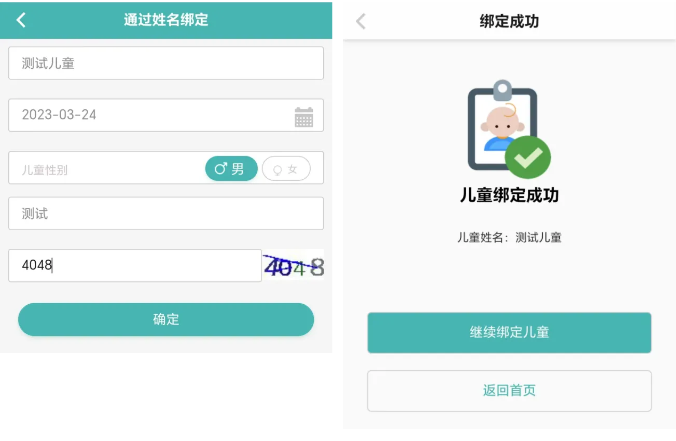Tap the green checkmark badge
The height and width of the screenshot is (441, 676).
click(x=528, y=157)
